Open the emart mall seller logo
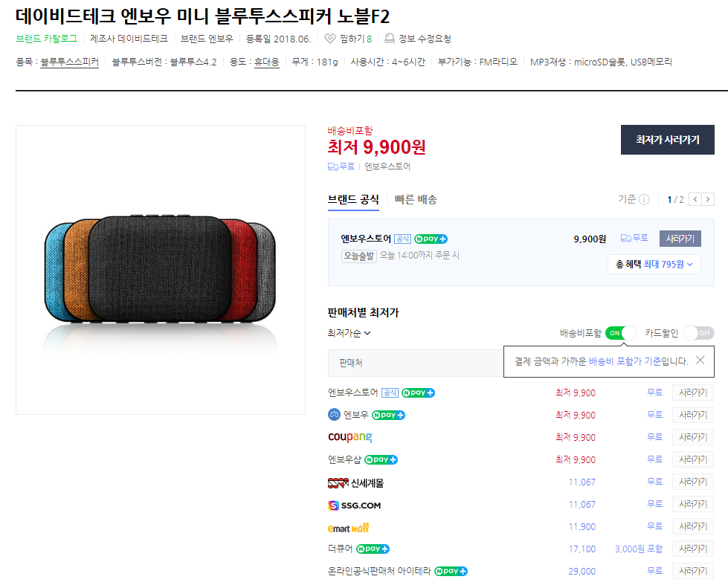The width and height of the screenshot is (728, 588). click(x=348, y=528)
